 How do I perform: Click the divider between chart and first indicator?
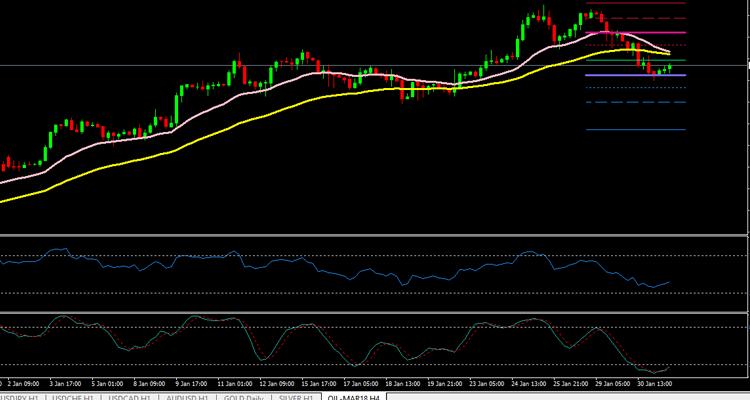375,235
